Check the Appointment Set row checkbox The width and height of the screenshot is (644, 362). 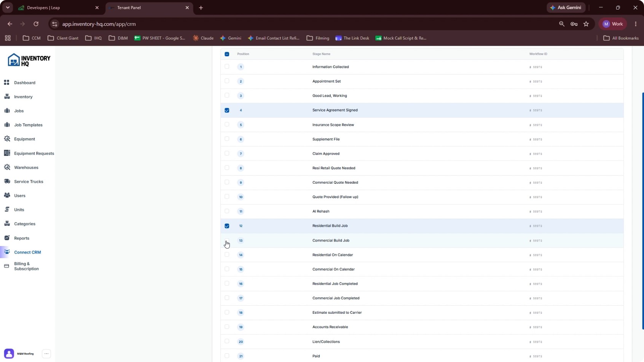click(x=227, y=81)
